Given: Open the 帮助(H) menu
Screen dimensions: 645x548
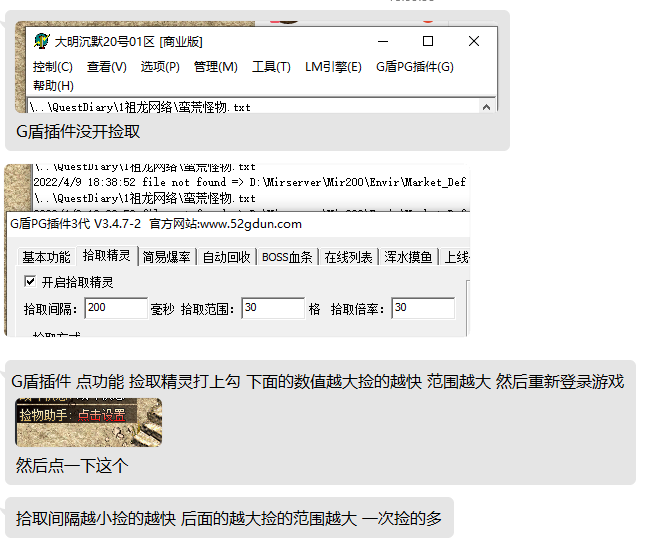Looking at the screenshot, I should (x=53, y=86).
